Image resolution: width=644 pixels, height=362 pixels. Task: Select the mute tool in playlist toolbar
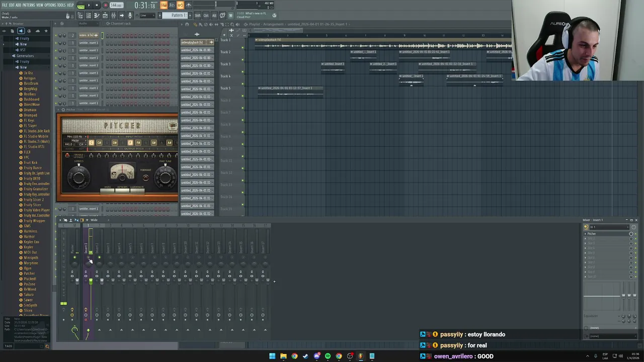(211, 24)
